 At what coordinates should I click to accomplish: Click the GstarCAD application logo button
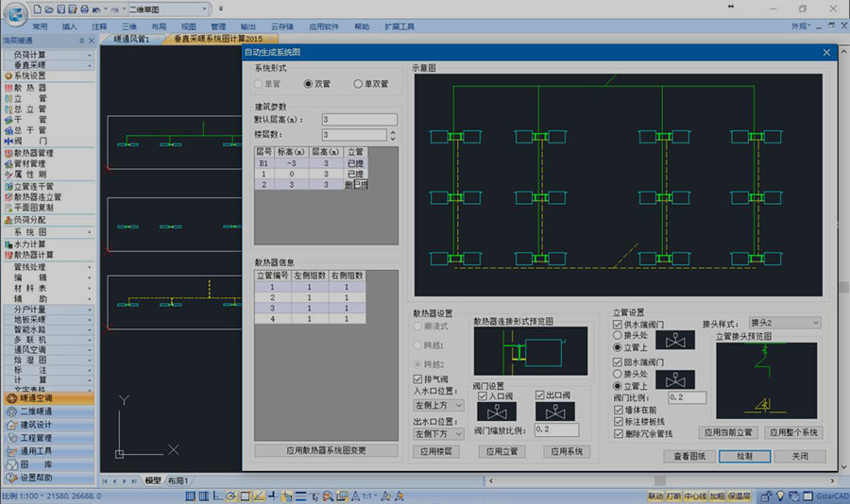click(x=12, y=15)
